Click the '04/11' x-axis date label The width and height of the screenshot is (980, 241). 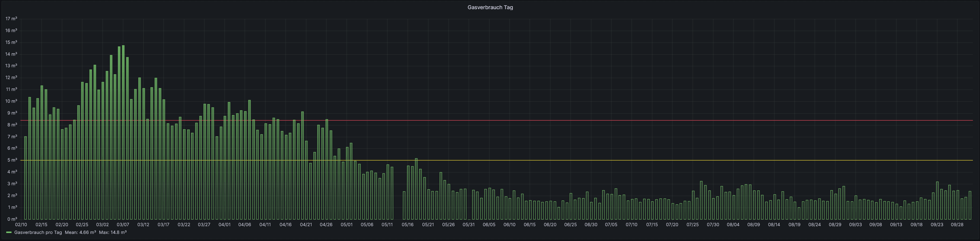click(x=265, y=224)
